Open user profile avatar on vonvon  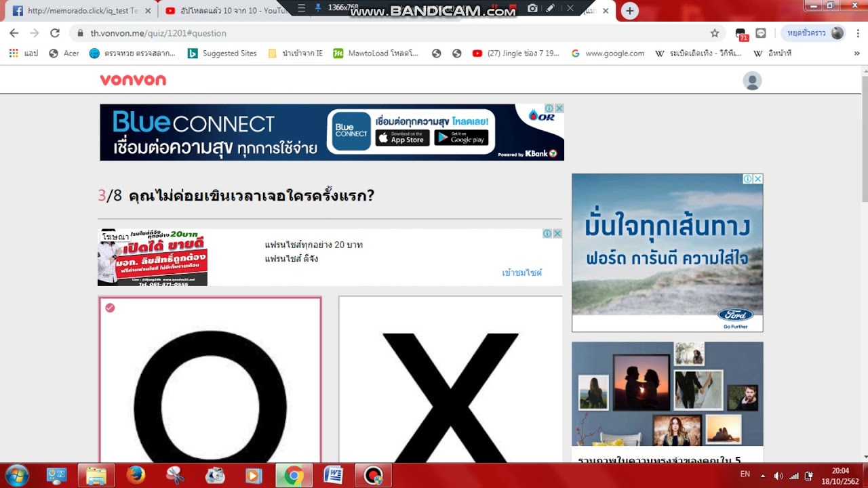[752, 81]
